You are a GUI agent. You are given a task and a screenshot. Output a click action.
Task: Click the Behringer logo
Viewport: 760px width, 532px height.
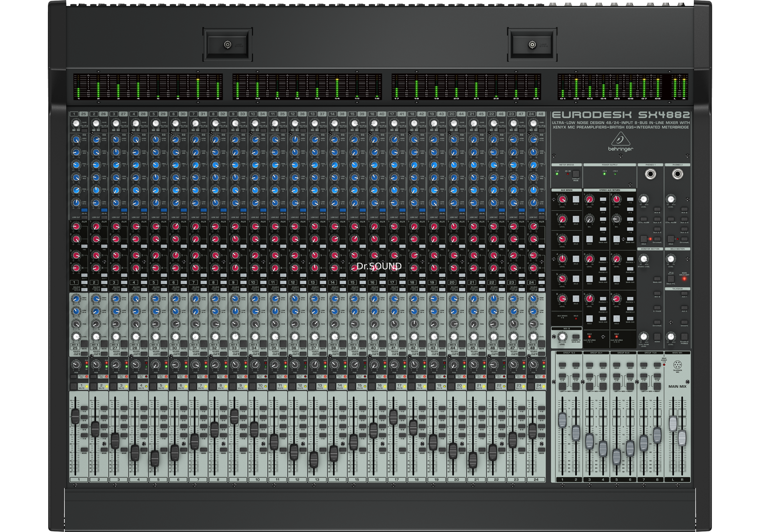click(620, 142)
